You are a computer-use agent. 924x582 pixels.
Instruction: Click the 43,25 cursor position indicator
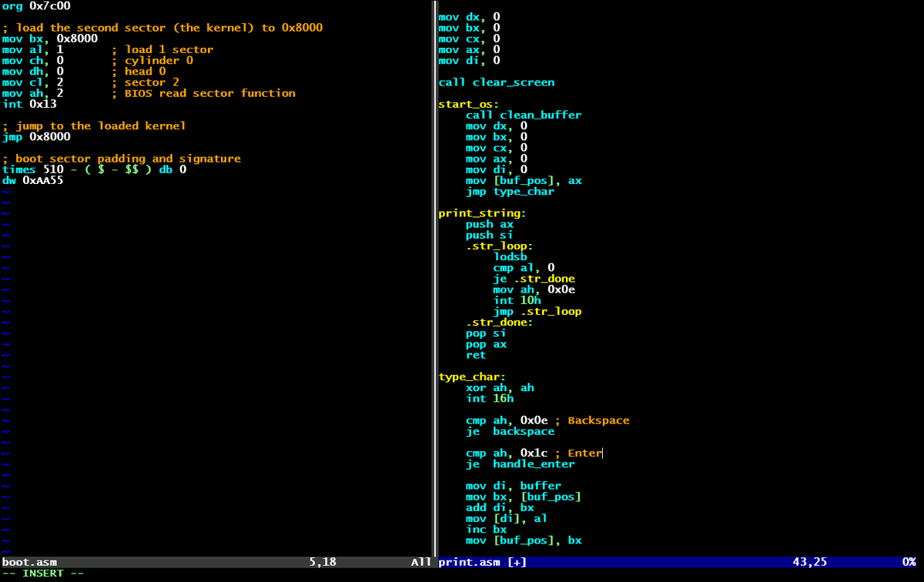click(812, 562)
